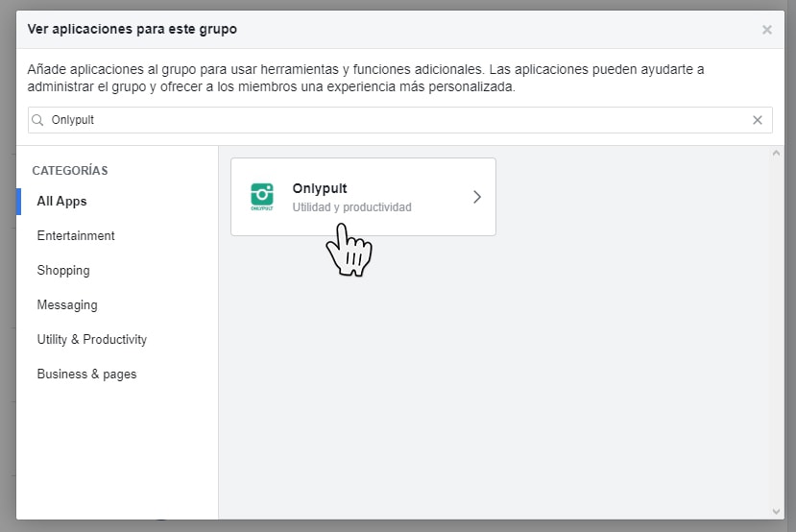Close the group applications dialog
The width and height of the screenshot is (796, 532).
[766, 30]
